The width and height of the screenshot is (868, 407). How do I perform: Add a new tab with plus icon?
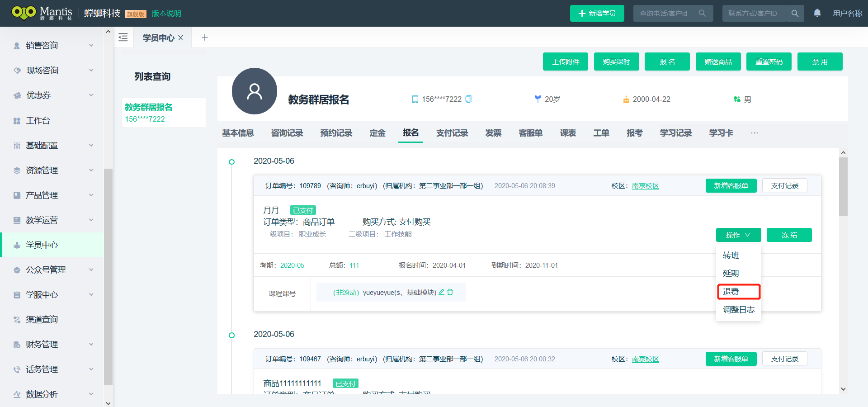[x=204, y=38]
